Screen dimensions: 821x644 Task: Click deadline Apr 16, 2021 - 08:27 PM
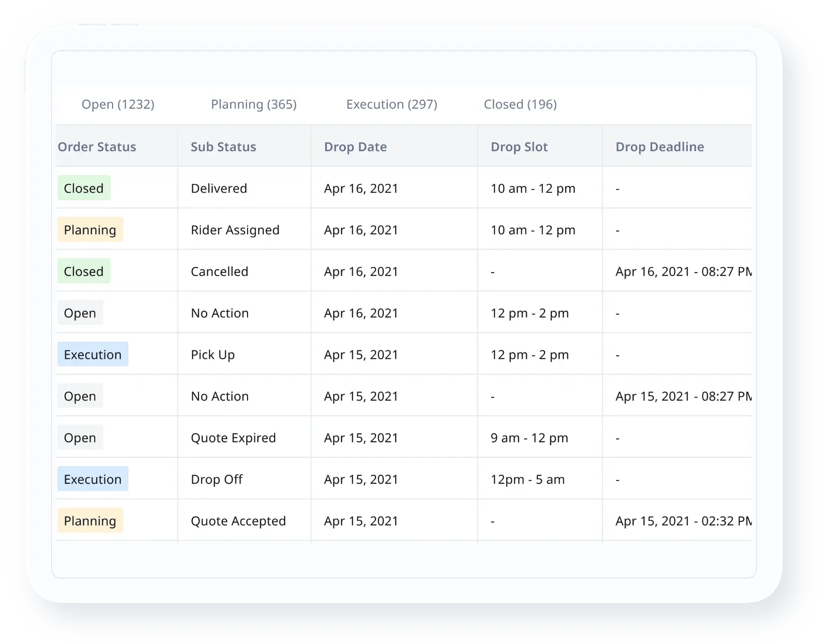pyautogui.click(x=683, y=271)
